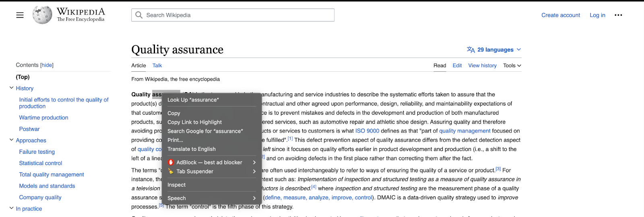Open the hamburger main menu

tap(20, 15)
